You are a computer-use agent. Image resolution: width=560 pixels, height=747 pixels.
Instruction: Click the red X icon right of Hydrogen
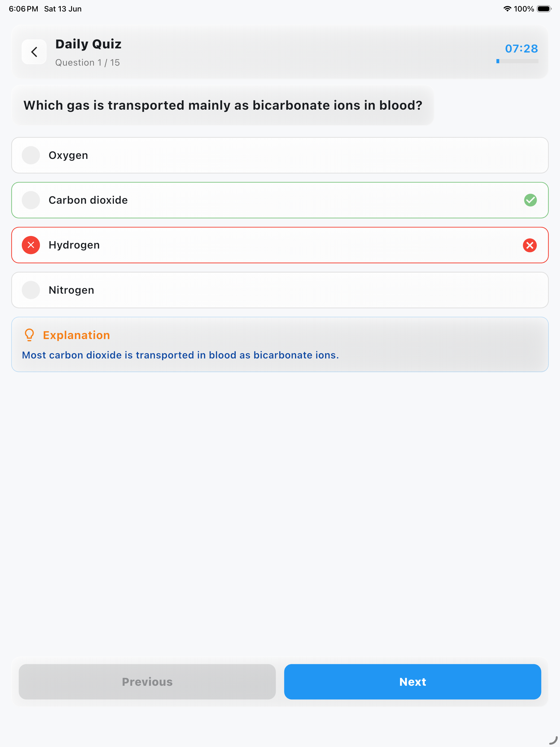tap(530, 245)
